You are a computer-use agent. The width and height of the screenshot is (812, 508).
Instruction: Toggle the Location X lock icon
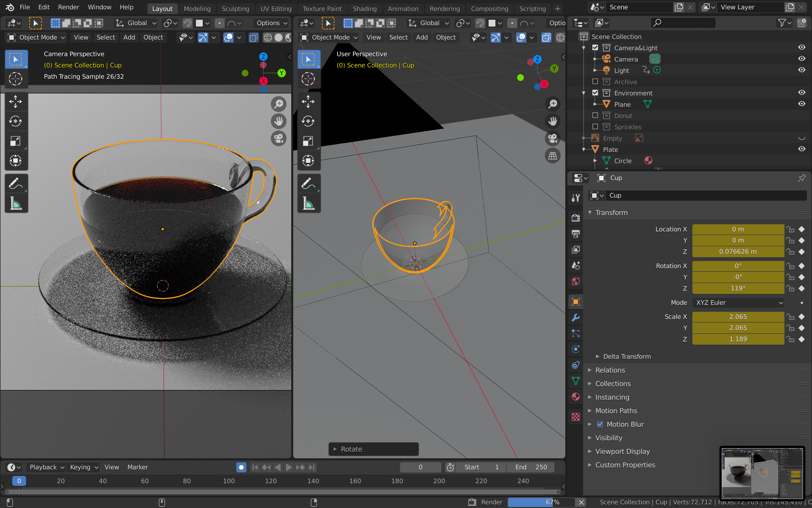(x=791, y=229)
